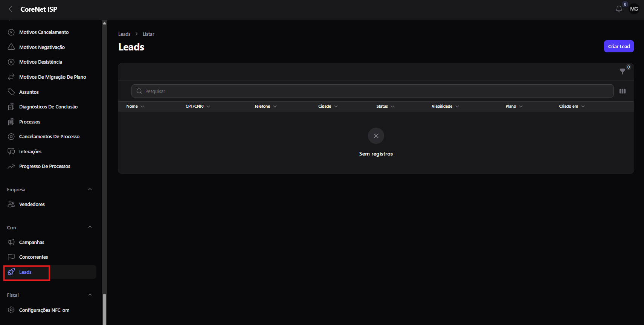
Task: Sort by the Plano column
Action: pyautogui.click(x=514, y=106)
